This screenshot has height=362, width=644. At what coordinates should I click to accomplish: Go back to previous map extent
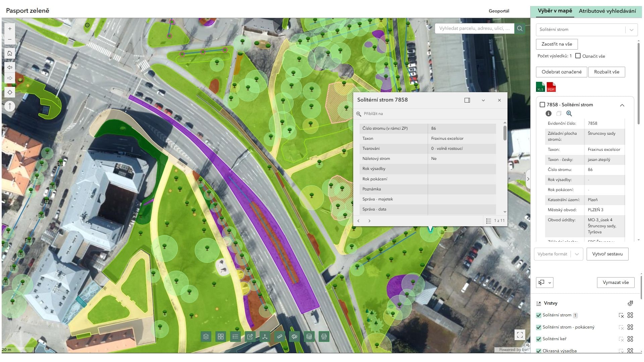pyautogui.click(x=10, y=67)
